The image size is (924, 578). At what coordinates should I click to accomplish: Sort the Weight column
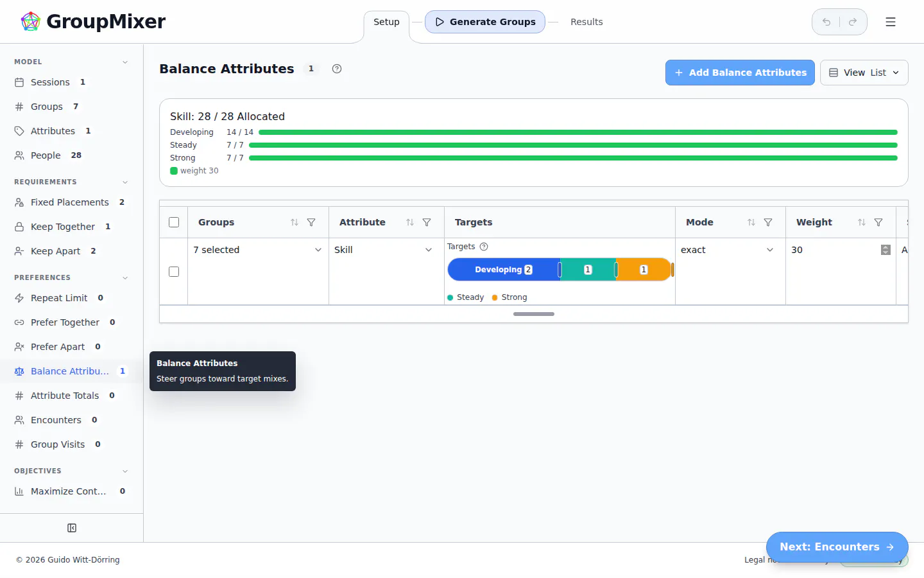[x=862, y=222]
